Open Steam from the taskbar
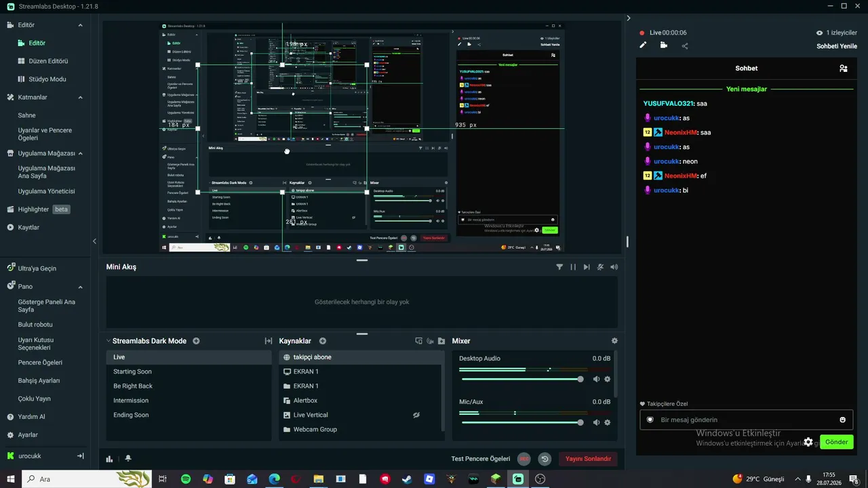 coord(407,479)
